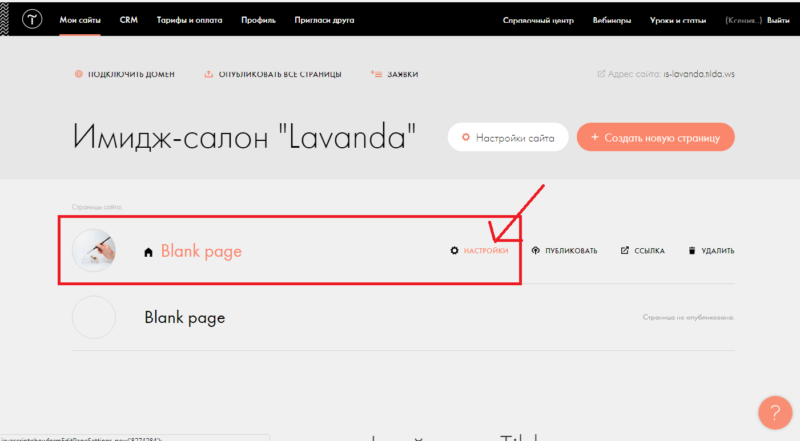Click the upload icon for publishing all pages
800x441 pixels.
tap(209, 74)
